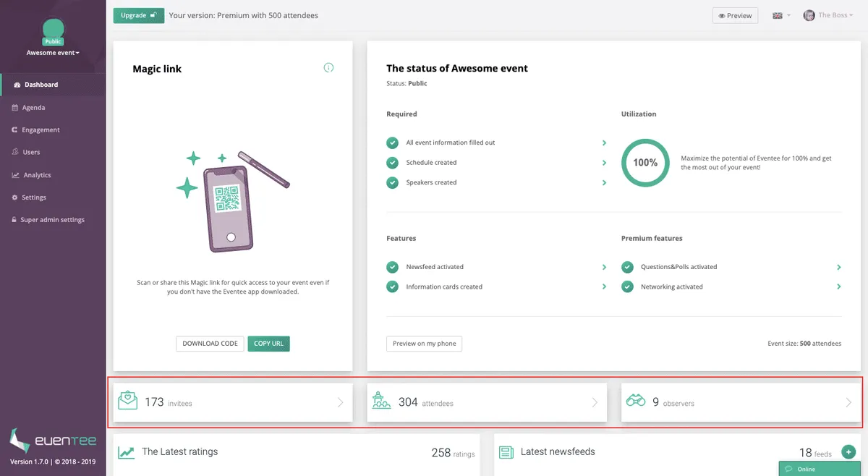Screen dimensions: 868x476
Task: Click the Settings gear icon
Action: pos(15,197)
